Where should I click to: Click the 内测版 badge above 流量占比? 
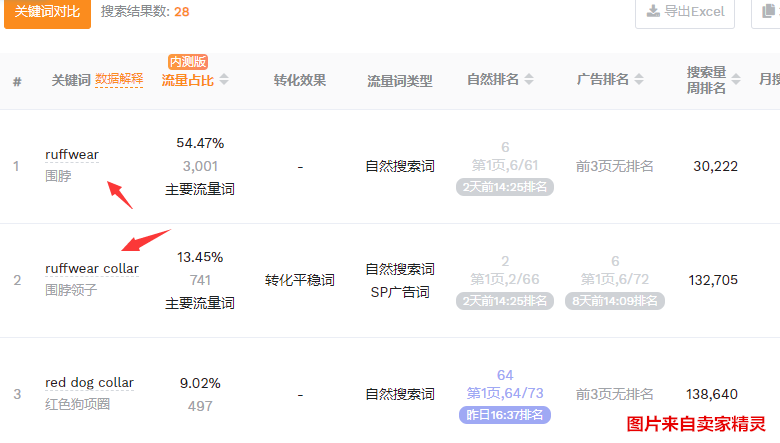coord(188,62)
